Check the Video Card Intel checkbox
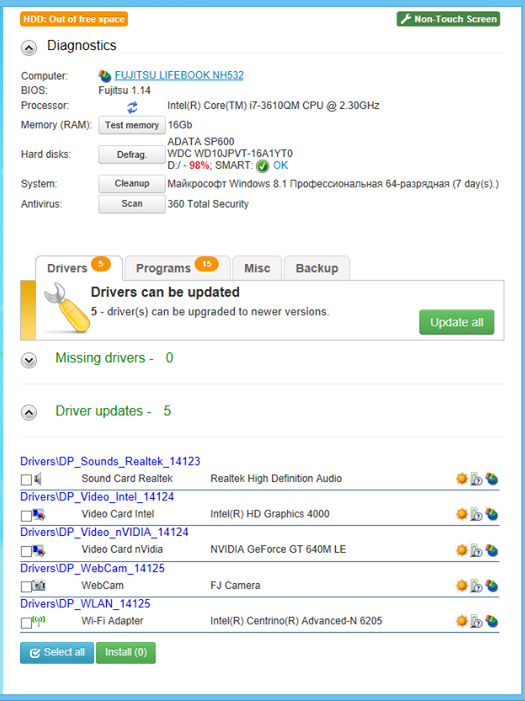The width and height of the screenshot is (525, 701). click(x=26, y=516)
